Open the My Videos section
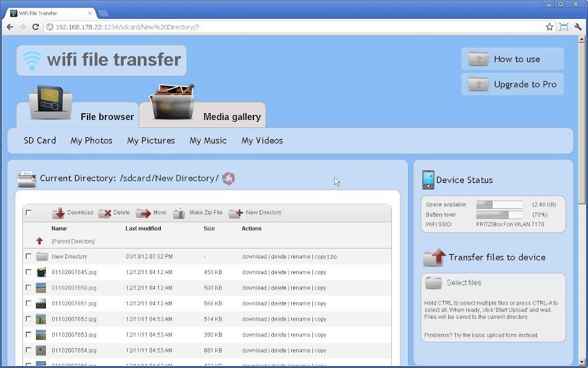 coord(262,140)
